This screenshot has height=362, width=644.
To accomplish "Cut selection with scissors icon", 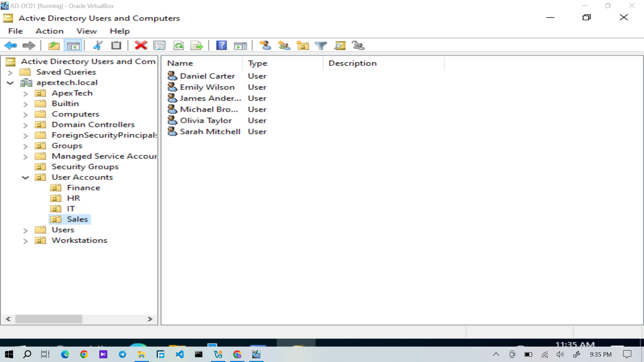I will [98, 45].
